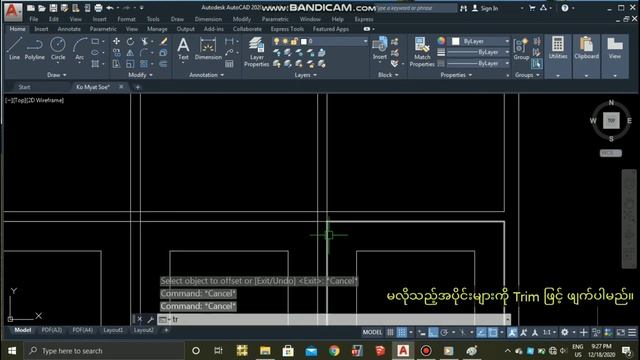Click the Plot printer icon in quick access toolbar
Image resolution: width=640 pixels, height=360 pixels.
(x=98, y=8)
